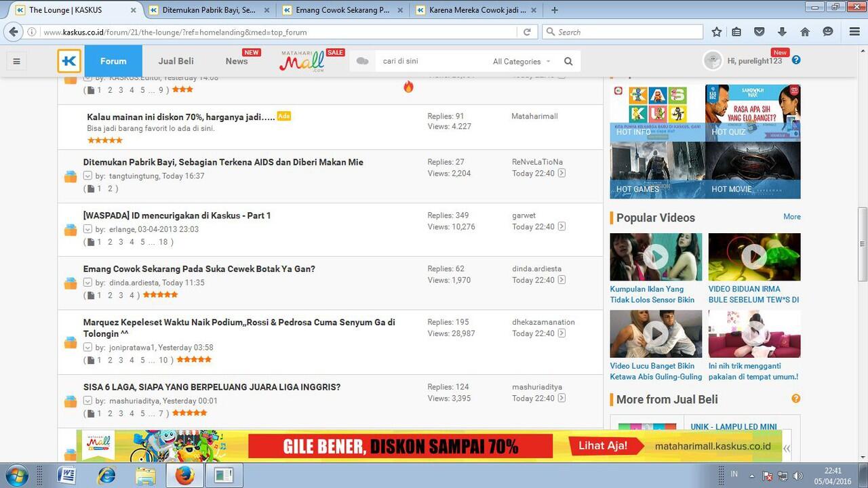Expand preview arrow for WASPADA ID mencurigakan thread
The height and width of the screenshot is (488, 868).
coord(87,229)
